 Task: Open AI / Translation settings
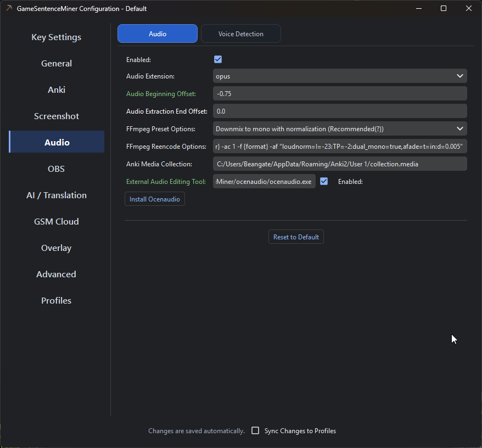(x=56, y=195)
